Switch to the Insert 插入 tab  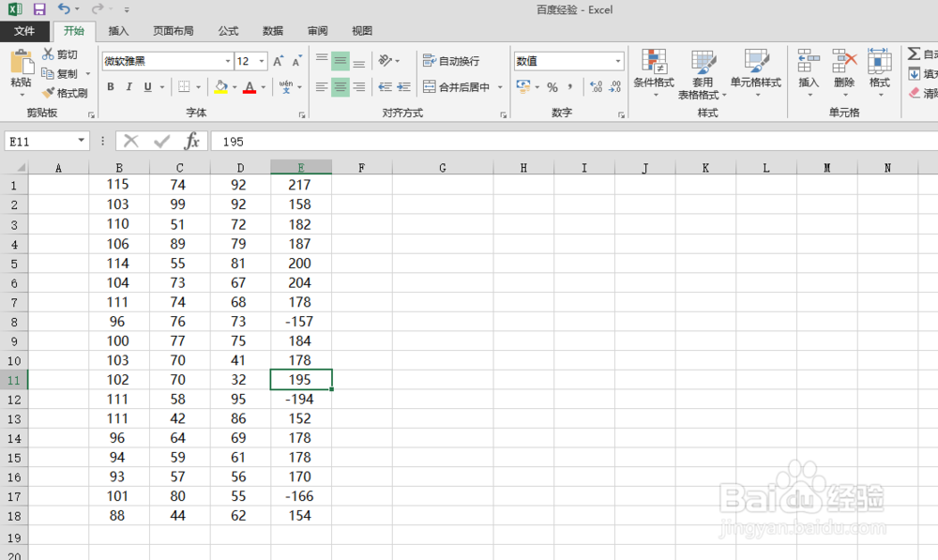(118, 31)
